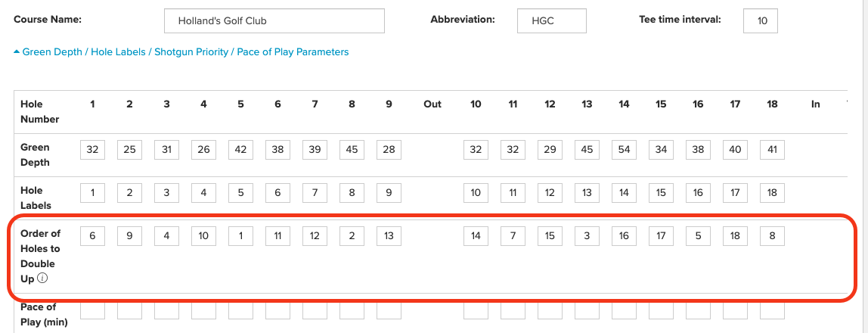Screen dimensions: 868x333
Task: Click Pace of Play field for hole 9
Action: tap(389, 310)
